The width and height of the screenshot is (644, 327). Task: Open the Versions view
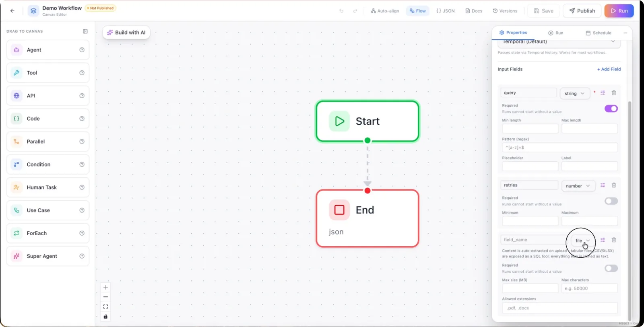tap(505, 11)
